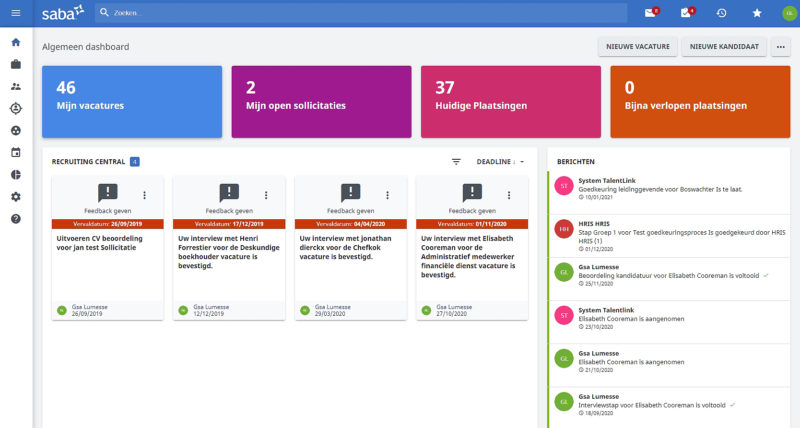Click the pie chart reports sidebar icon
Viewport: 800px width, 428px height.
(x=15, y=174)
